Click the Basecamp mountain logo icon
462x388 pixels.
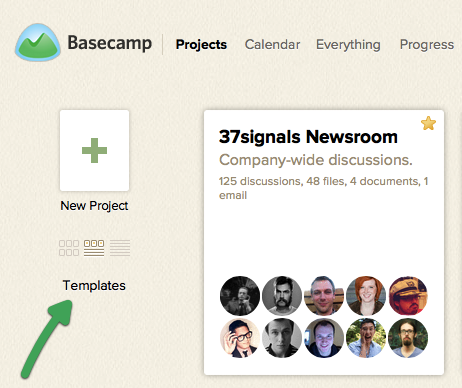38,42
